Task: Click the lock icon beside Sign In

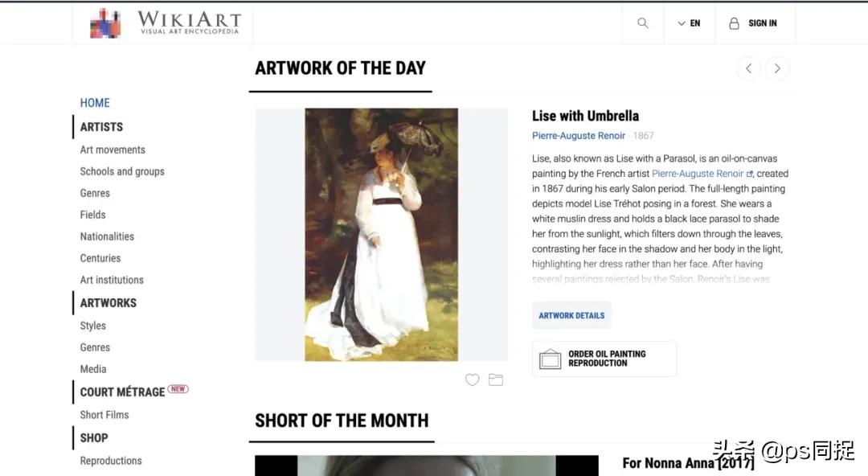Action: pos(734,23)
